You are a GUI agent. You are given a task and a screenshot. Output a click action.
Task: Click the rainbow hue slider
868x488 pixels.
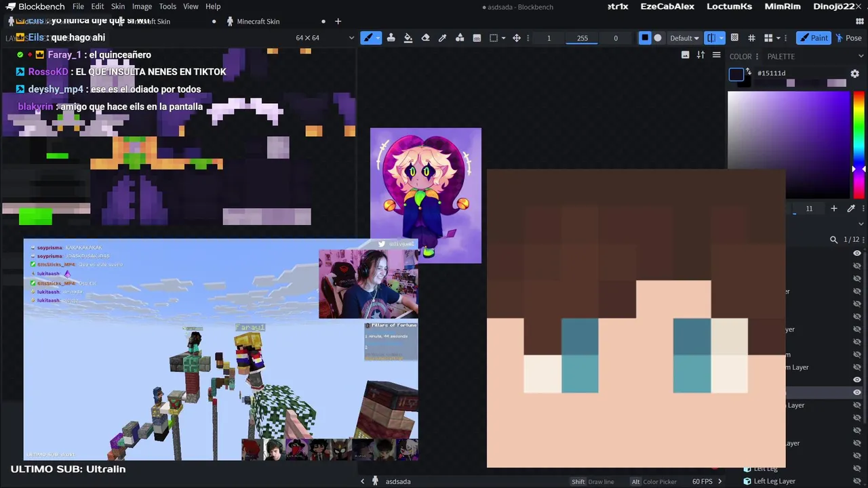859,145
